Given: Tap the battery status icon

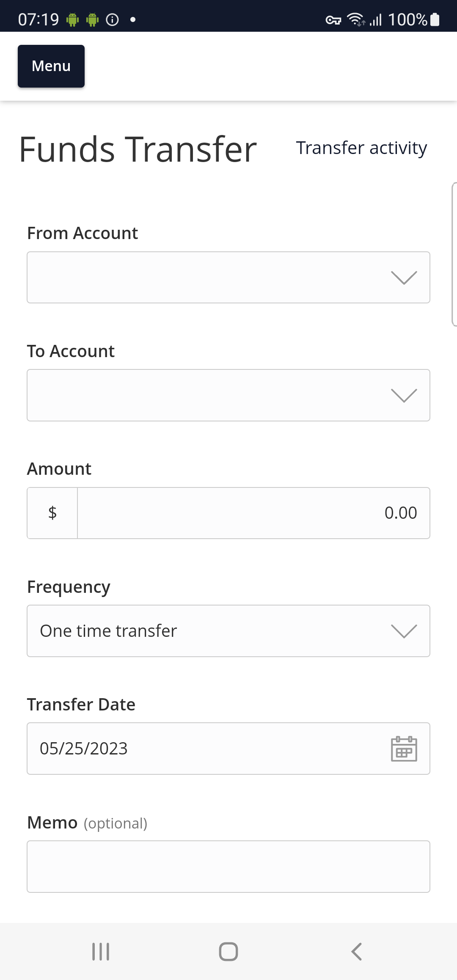Looking at the screenshot, I should [435, 19].
